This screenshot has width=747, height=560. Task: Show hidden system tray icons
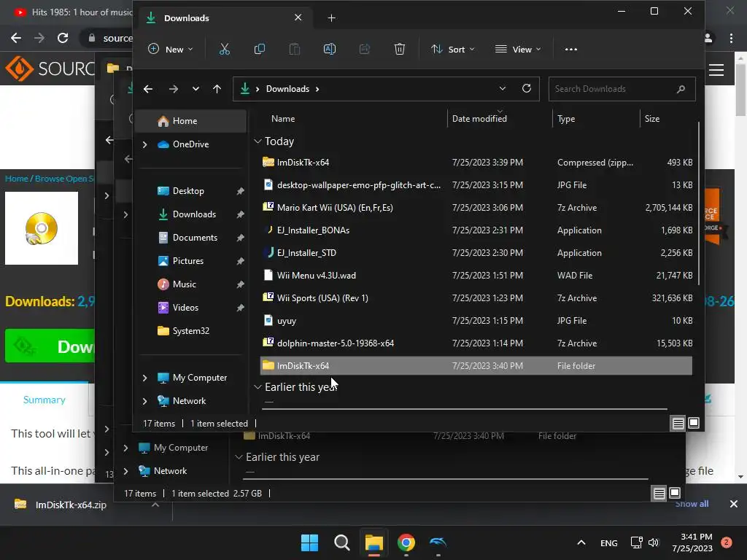(581, 542)
